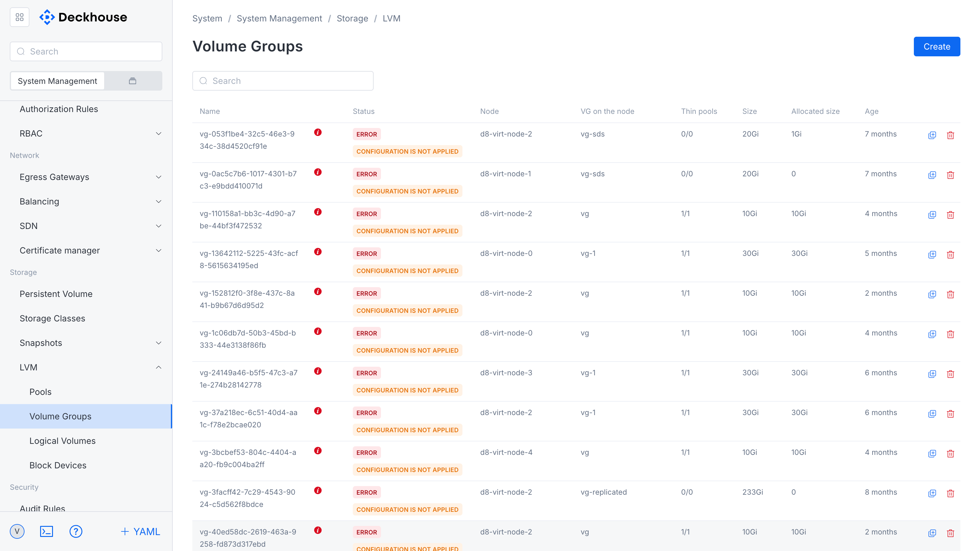The height and width of the screenshot is (551, 980).
Task: Delete volume group vg-053f1be4
Action: (x=950, y=135)
